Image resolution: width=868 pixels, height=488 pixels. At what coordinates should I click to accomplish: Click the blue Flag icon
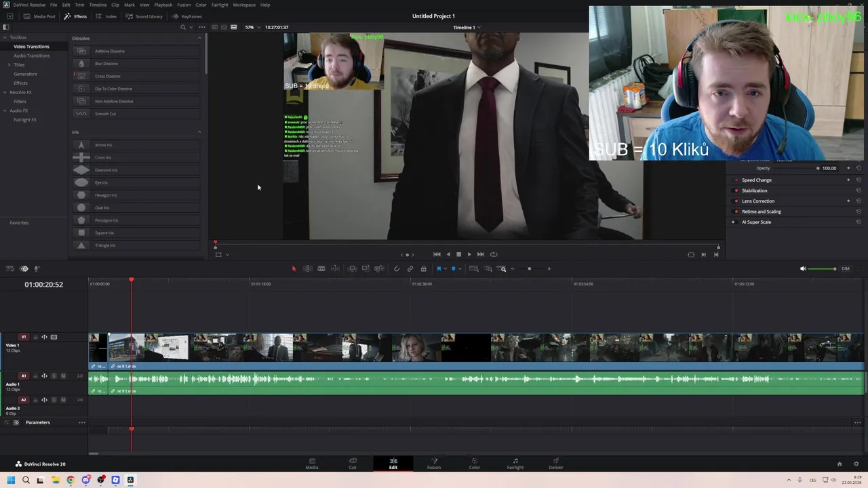click(x=439, y=268)
